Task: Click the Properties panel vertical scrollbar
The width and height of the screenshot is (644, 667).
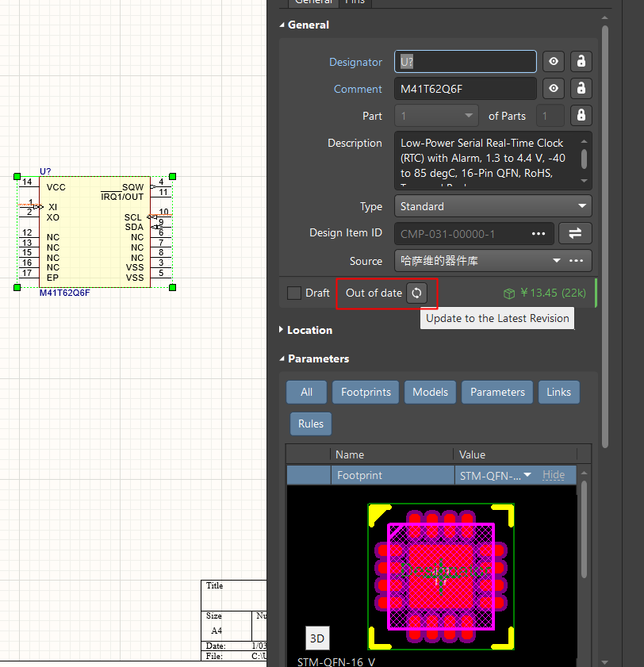Action: point(605,236)
